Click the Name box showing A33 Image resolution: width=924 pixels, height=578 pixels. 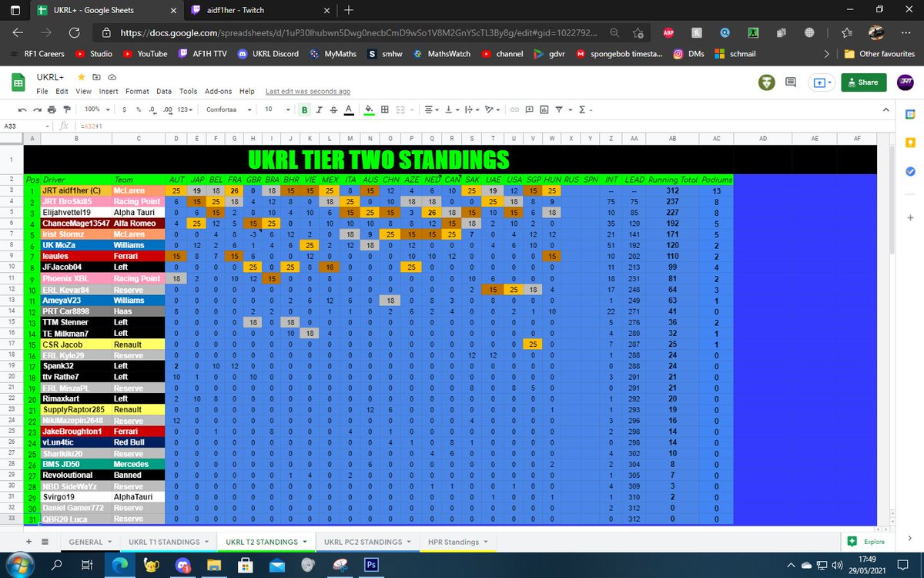pos(28,126)
